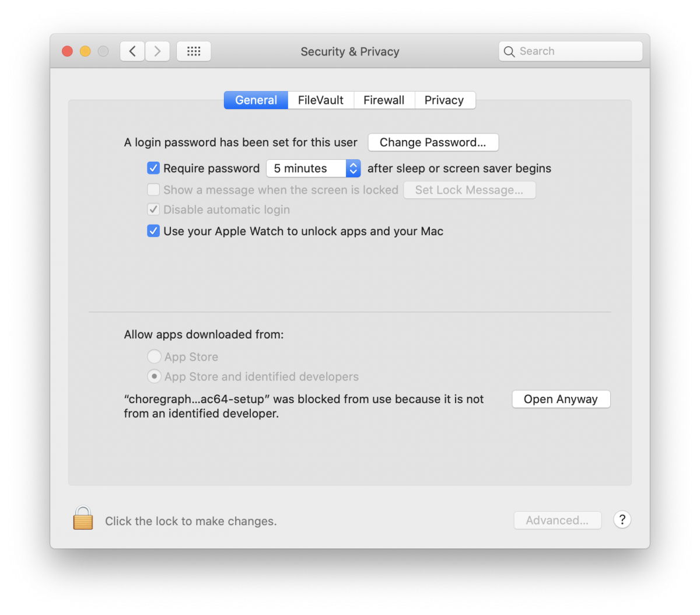The width and height of the screenshot is (700, 615).
Task: Click the forward navigation arrow
Action: [157, 51]
